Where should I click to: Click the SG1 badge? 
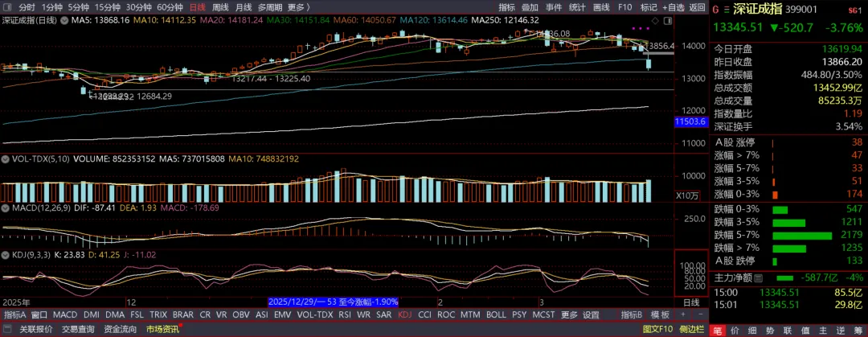pyautogui.click(x=855, y=10)
